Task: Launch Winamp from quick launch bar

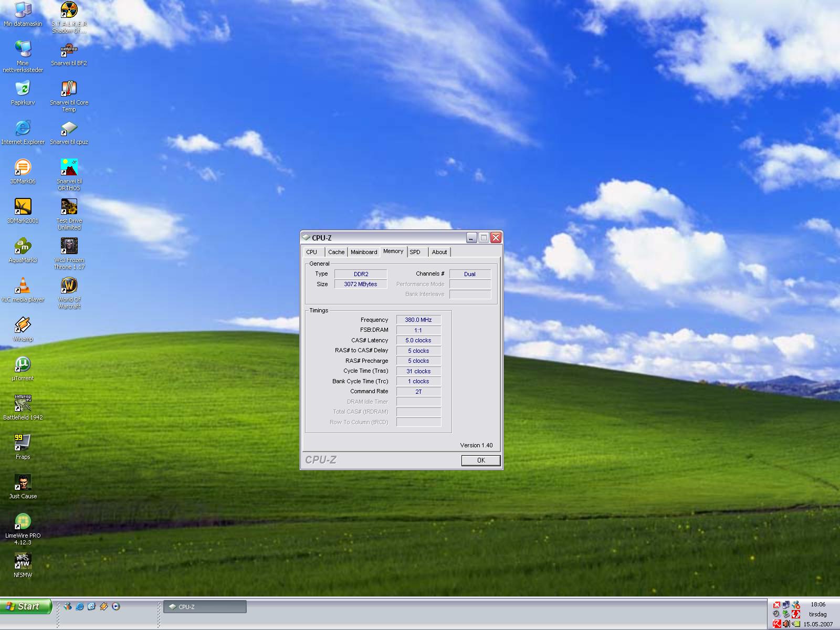Action: (104, 606)
